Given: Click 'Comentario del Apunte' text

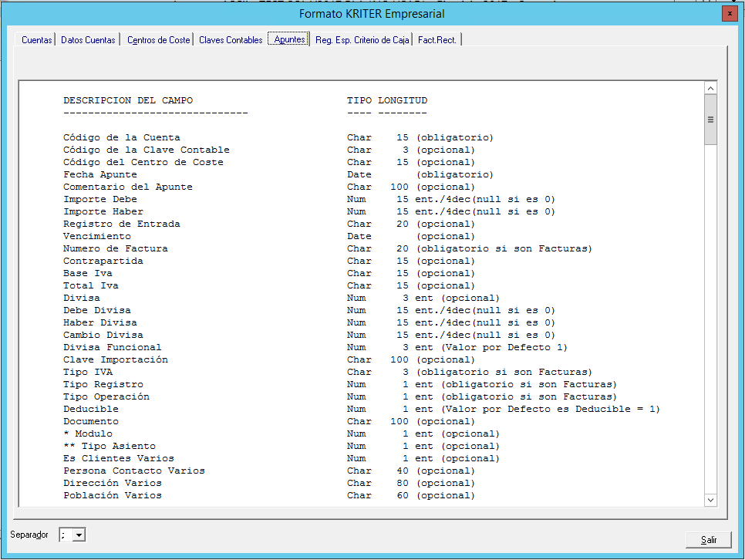Looking at the screenshot, I should [x=128, y=187].
